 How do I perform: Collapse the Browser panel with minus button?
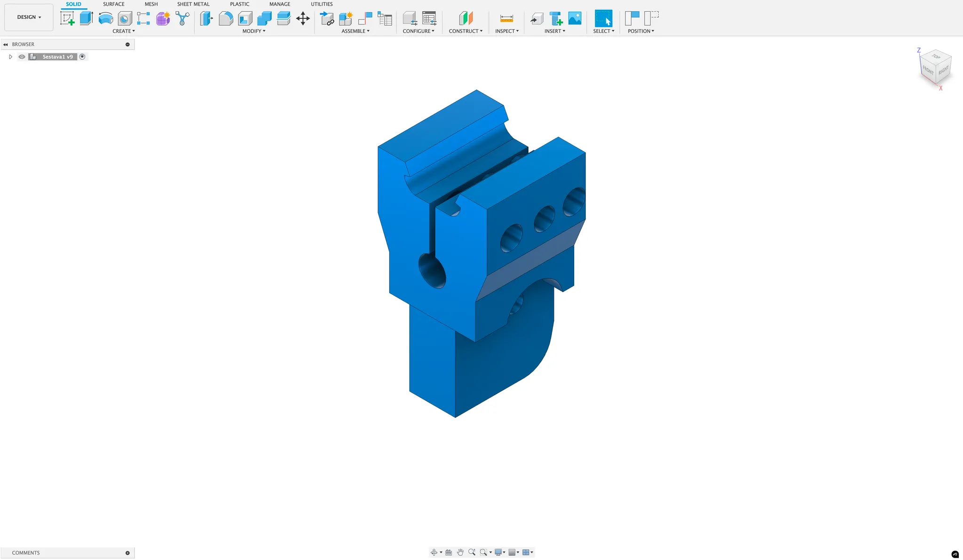click(x=127, y=44)
